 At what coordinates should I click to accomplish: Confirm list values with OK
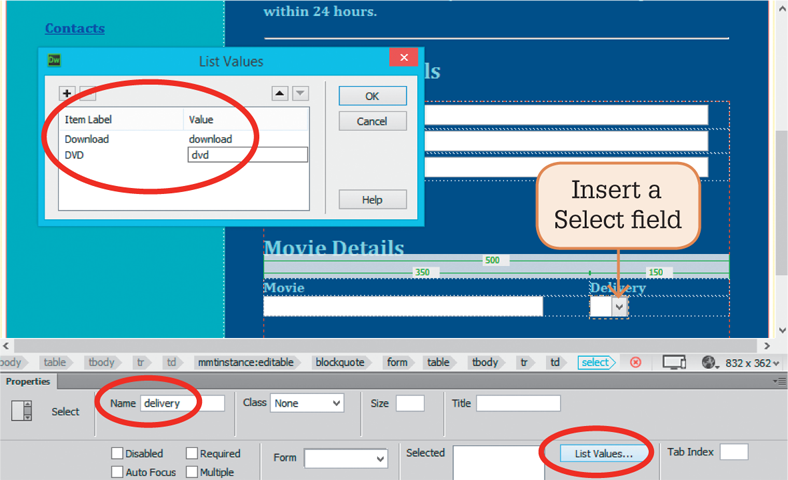point(372,96)
